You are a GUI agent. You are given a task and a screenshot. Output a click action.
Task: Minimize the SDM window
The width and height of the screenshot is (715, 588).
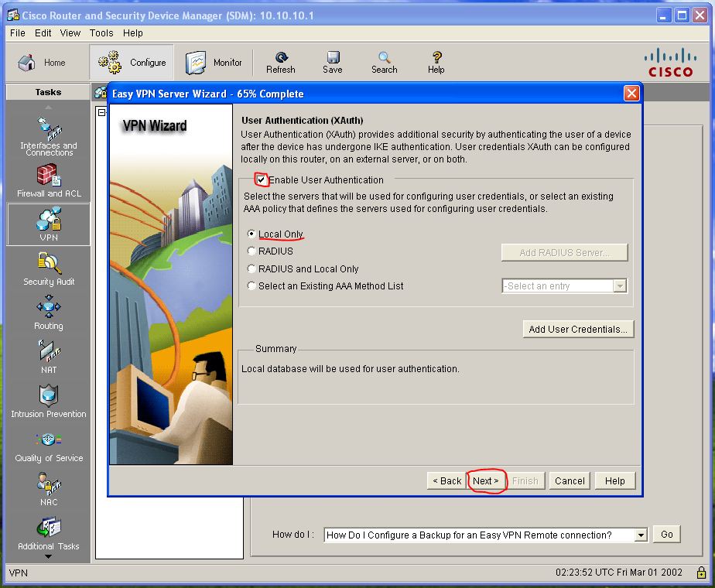coord(664,15)
